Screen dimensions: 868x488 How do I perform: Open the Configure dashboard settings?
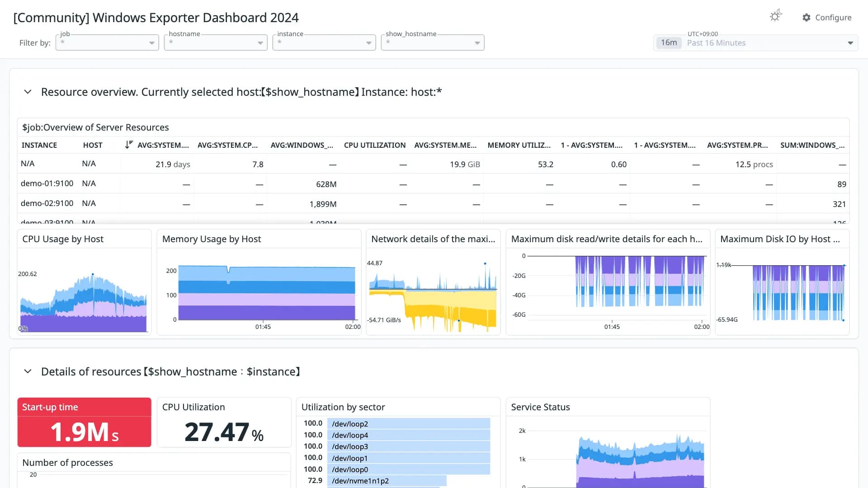click(x=827, y=17)
